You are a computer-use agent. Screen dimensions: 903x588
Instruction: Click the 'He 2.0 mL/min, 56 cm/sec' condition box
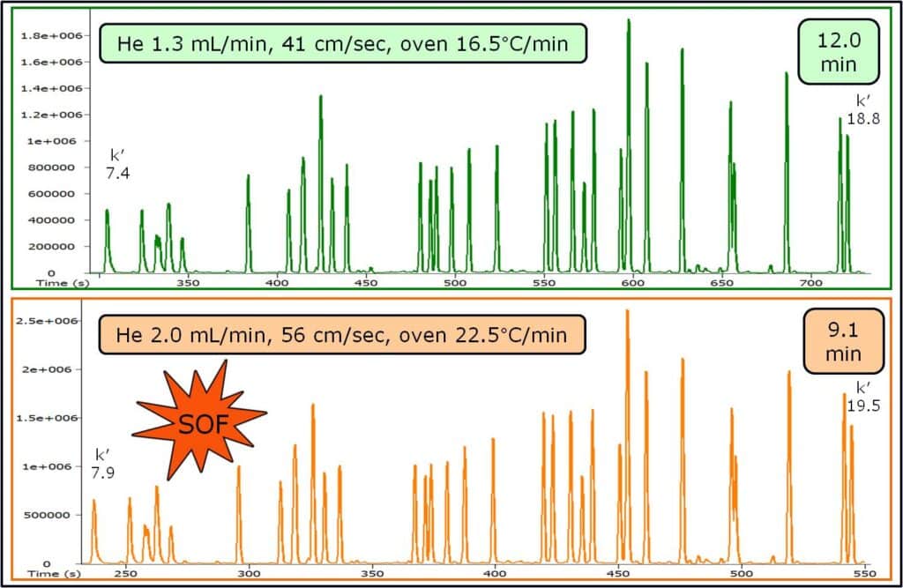pyautogui.click(x=343, y=336)
